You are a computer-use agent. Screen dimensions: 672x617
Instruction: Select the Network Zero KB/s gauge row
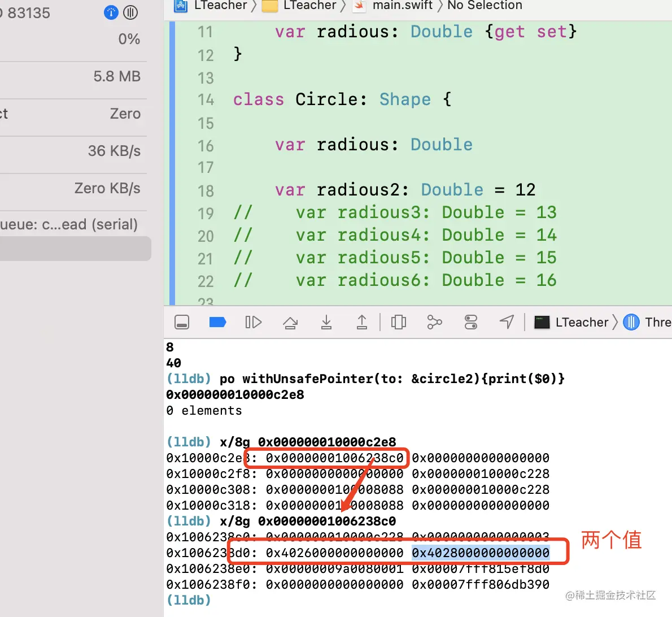coord(73,188)
